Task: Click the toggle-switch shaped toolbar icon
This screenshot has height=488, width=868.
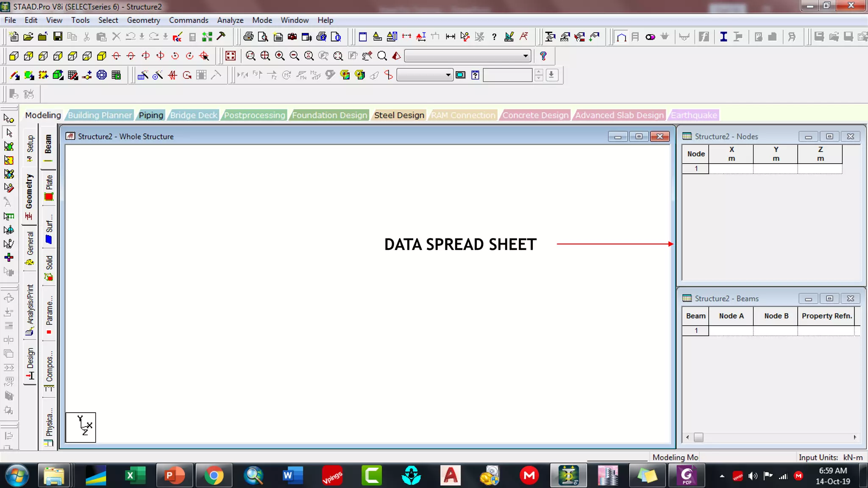Action: (650, 37)
